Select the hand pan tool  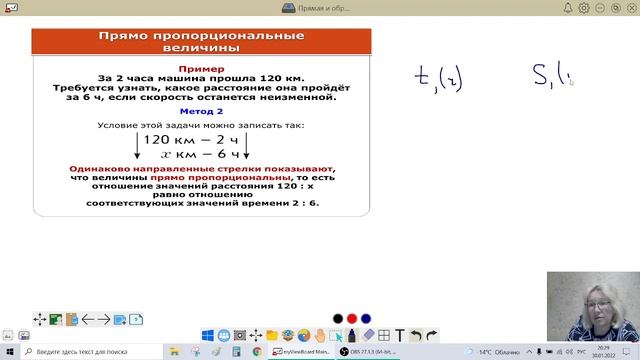[320, 336]
